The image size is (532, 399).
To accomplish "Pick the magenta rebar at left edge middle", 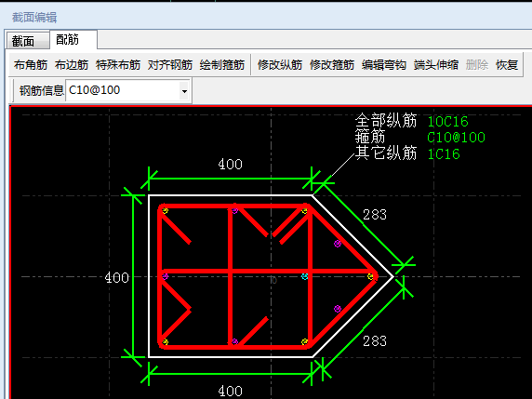I will [165, 276].
